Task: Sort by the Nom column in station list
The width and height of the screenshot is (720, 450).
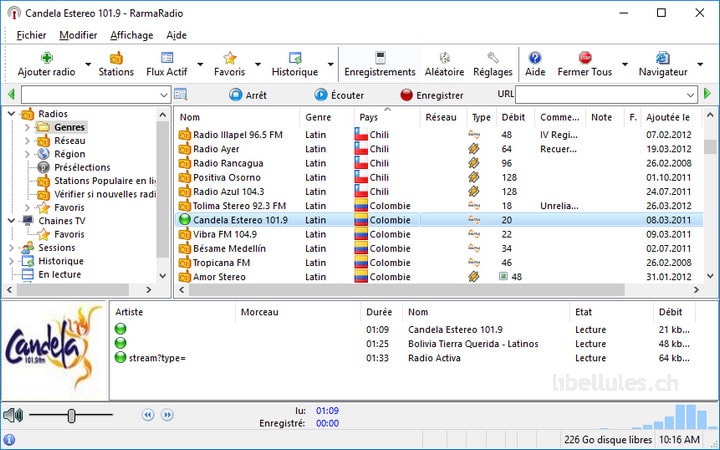Action: point(236,117)
